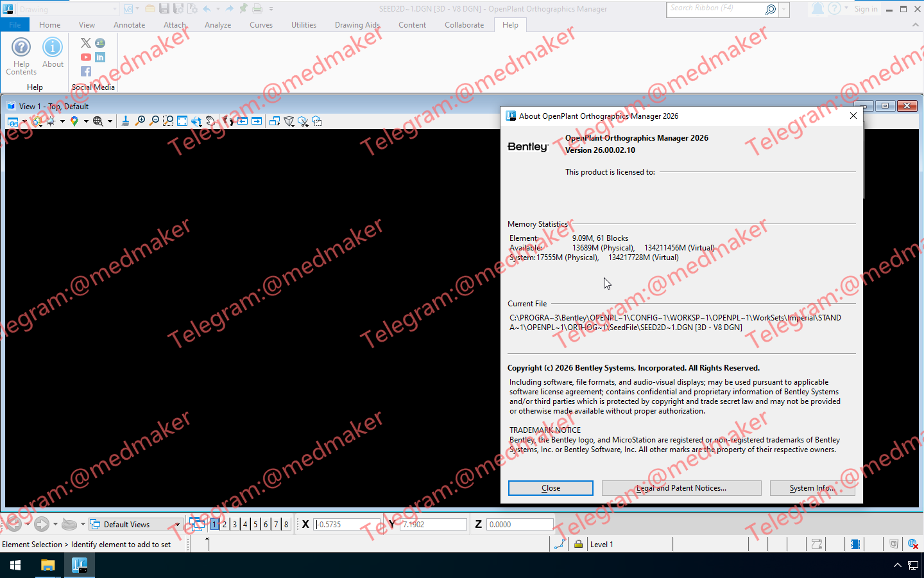Open Help Contents from the ribbon
The image size is (924, 578).
[21, 57]
